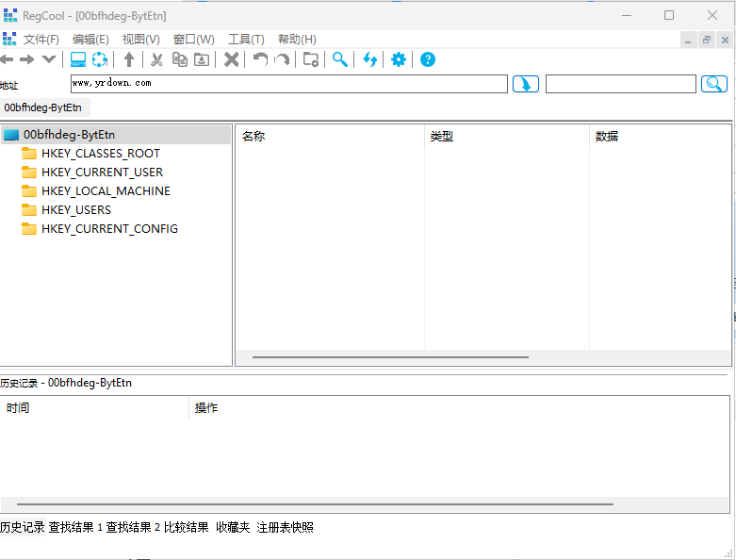Select HKEY_CURRENT_CONFIG in the tree

coord(109,228)
